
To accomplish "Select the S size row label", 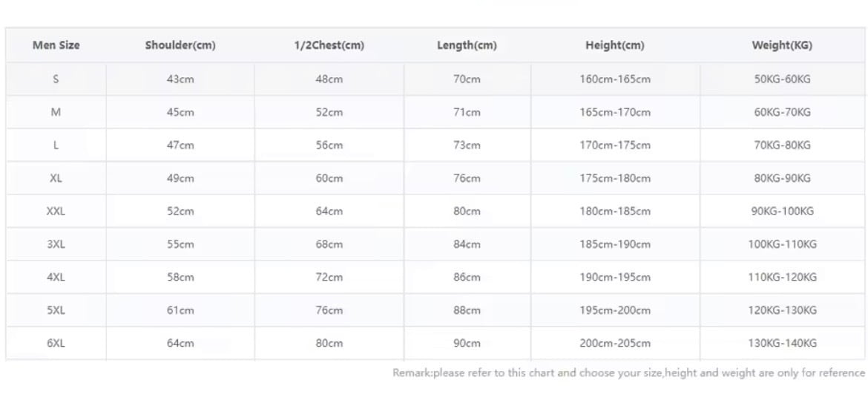I will [56, 79].
